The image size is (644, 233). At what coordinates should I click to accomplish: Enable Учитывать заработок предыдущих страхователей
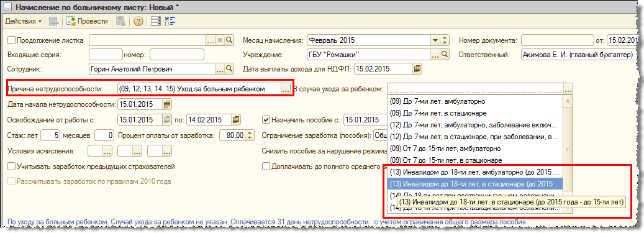pyautogui.click(x=12, y=167)
